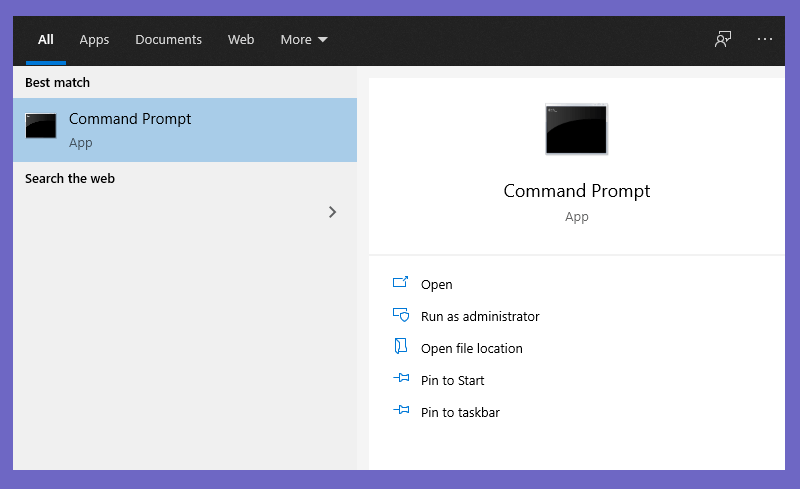This screenshot has width=800, height=489.
Task: Select the Pin to taskbar option
Action: coord(460,412)
